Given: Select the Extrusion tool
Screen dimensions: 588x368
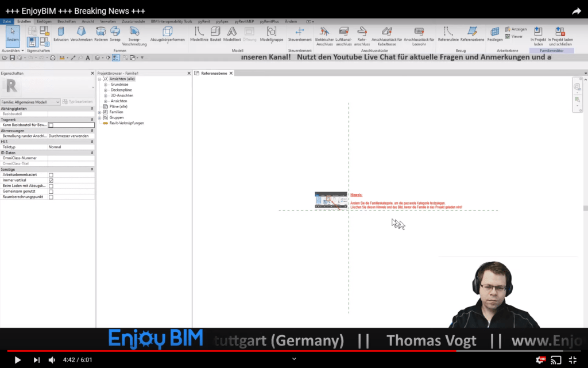Looking at the screenshot, I should (61, 34).
